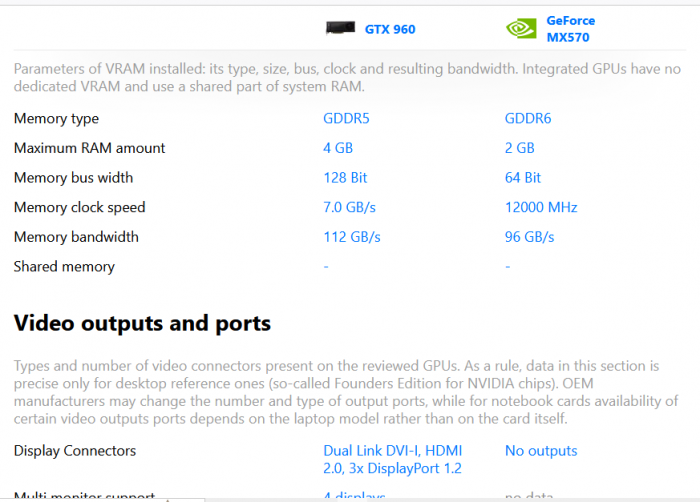This screenshot has width=700, height=502.
Task: Select the 96 GB/s memory bandwidth value
Action: click(530, 237)
